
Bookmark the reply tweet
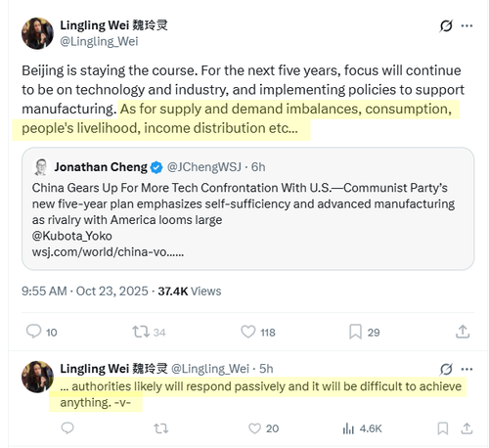coord(442,428)
